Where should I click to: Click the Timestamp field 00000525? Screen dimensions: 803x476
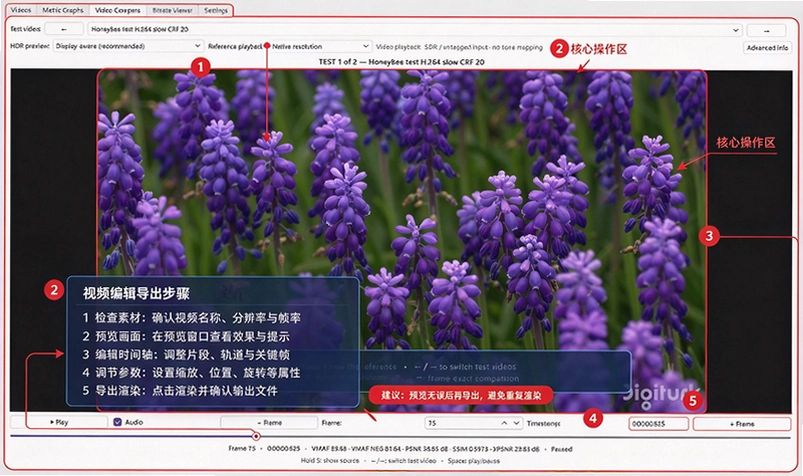tap(659, 424)
